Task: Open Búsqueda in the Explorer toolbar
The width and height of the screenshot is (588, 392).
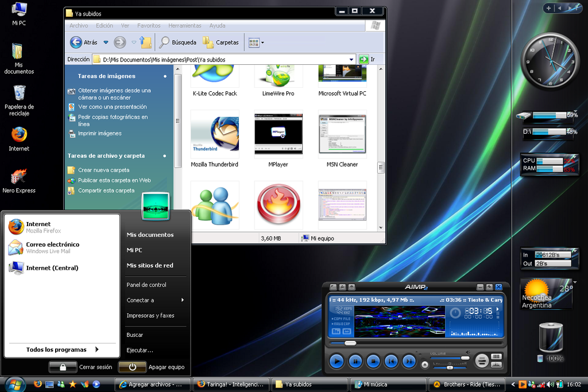Action: pyautogui.click(x=178, y=42)
